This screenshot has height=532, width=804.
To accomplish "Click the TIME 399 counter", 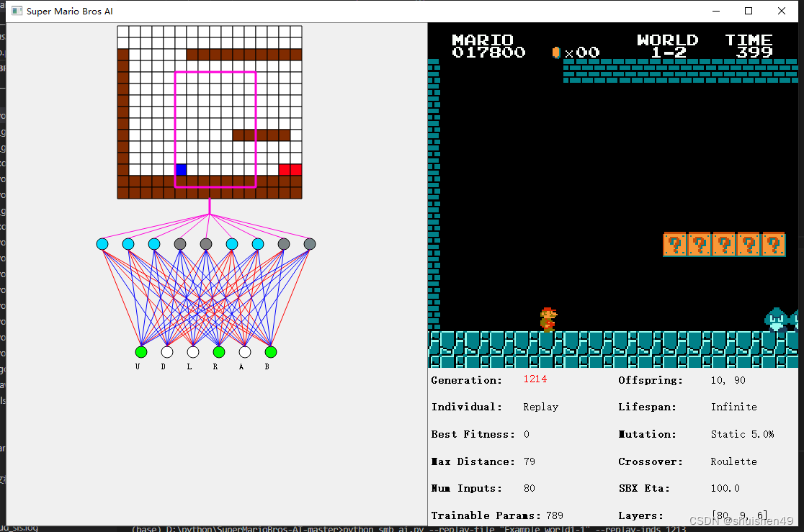I will point(749,46).
